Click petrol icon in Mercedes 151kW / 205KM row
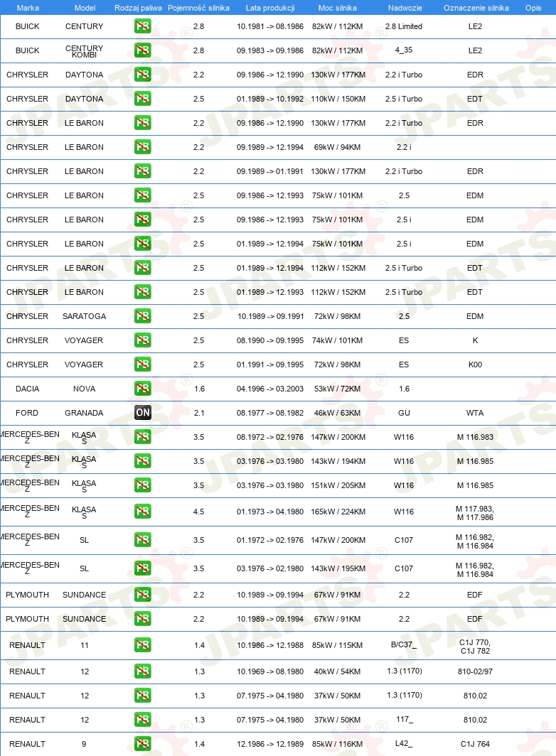 point(142,485)
